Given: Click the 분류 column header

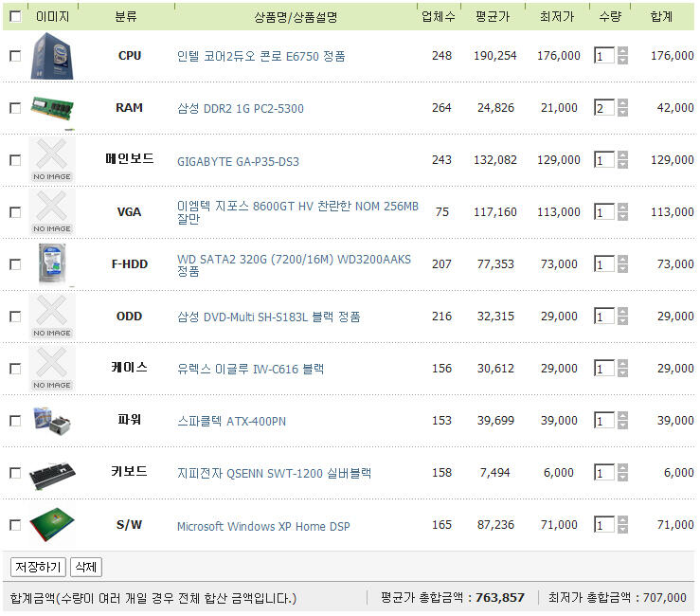Looking at the screenshot, I should [126, 16].
